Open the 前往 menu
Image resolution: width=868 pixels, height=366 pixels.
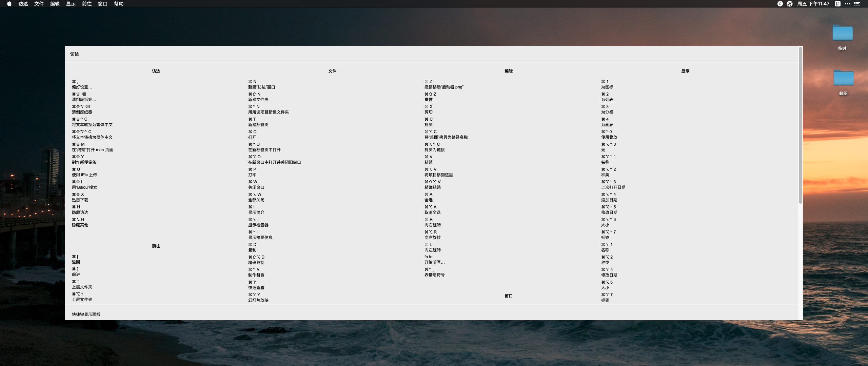coord(87,4)
